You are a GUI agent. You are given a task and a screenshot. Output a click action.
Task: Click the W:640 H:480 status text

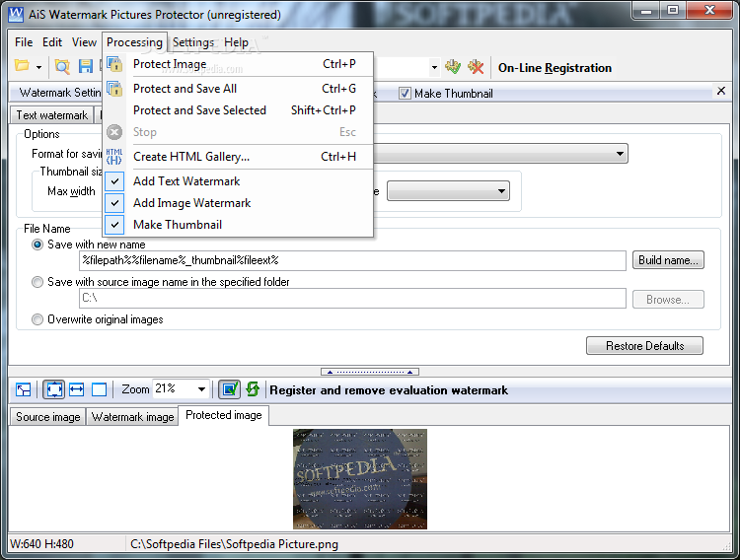tap(41, 544)
